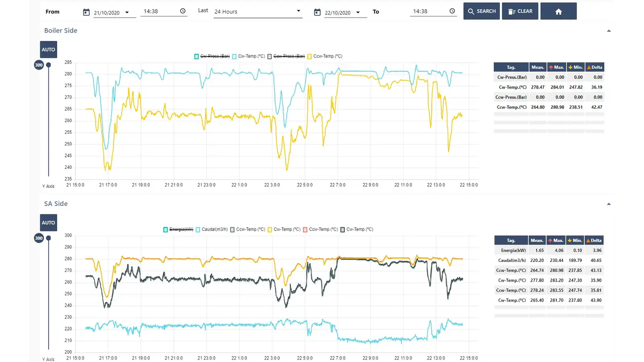The width and height of the screenshot is (644, 362).
Task: Collapse the SA Side section
Action: click(x=609, y=204)
